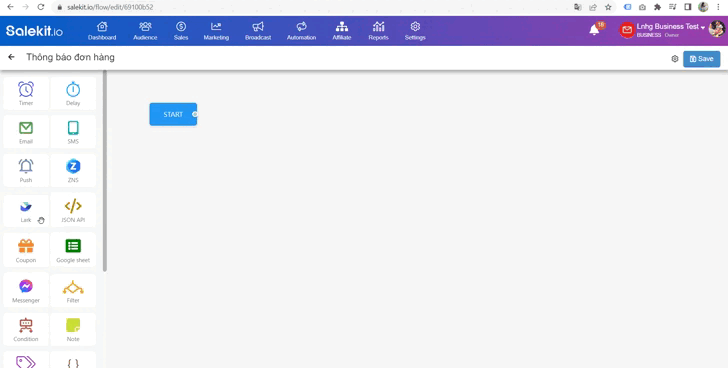Save the flow with Save button
728x368 pixels.
coord(702,59)
